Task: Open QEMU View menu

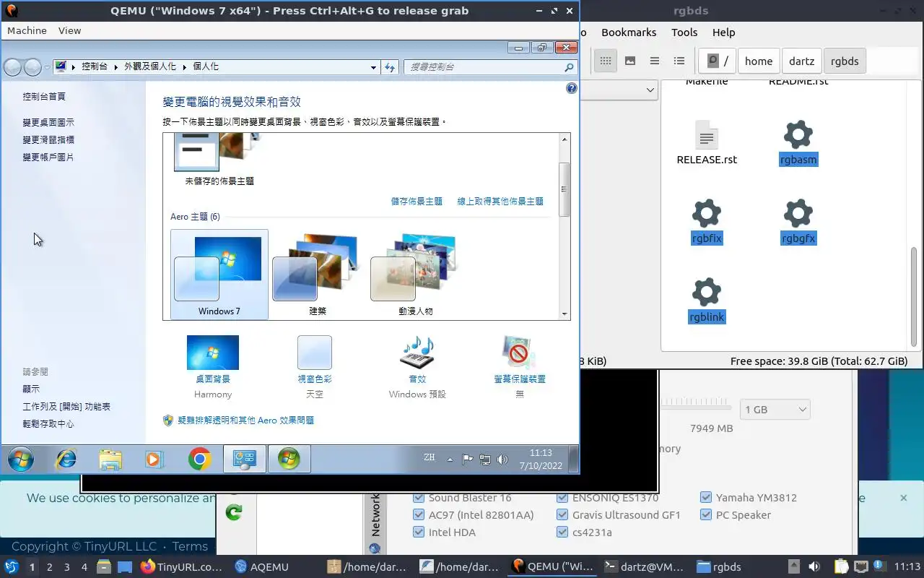Action: [x=69, y=30]
